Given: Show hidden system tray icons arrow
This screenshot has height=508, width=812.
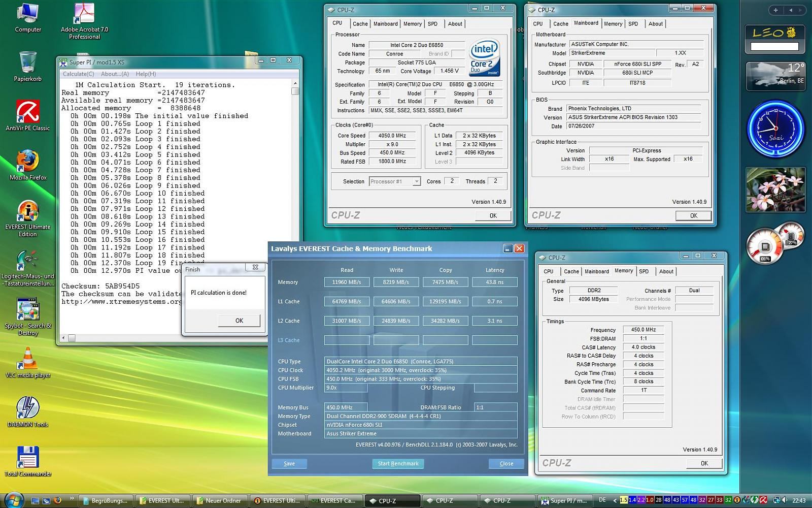Looking at the screenshot, I should pos(615,500).
